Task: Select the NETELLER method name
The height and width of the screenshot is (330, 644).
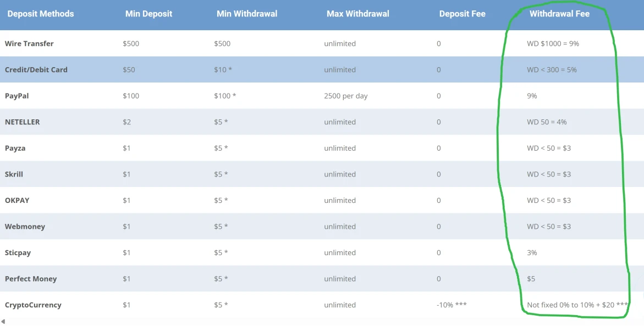Action: click(23, 122)
